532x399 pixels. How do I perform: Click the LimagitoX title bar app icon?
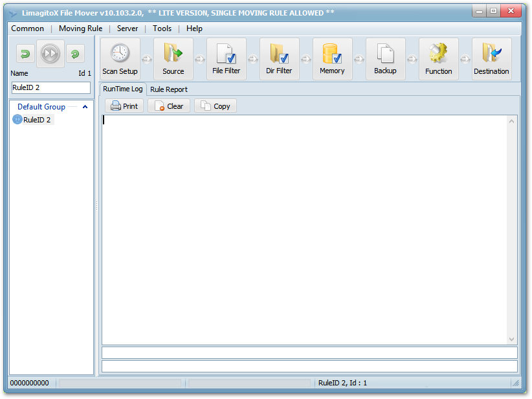[13, 13]
